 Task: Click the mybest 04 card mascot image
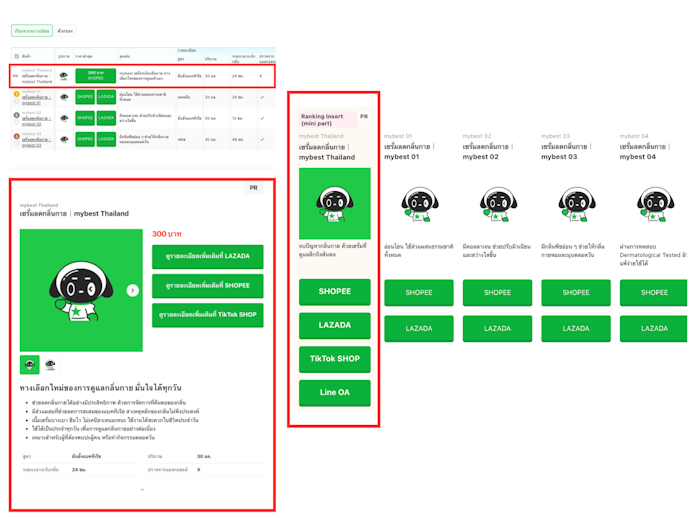655,204
